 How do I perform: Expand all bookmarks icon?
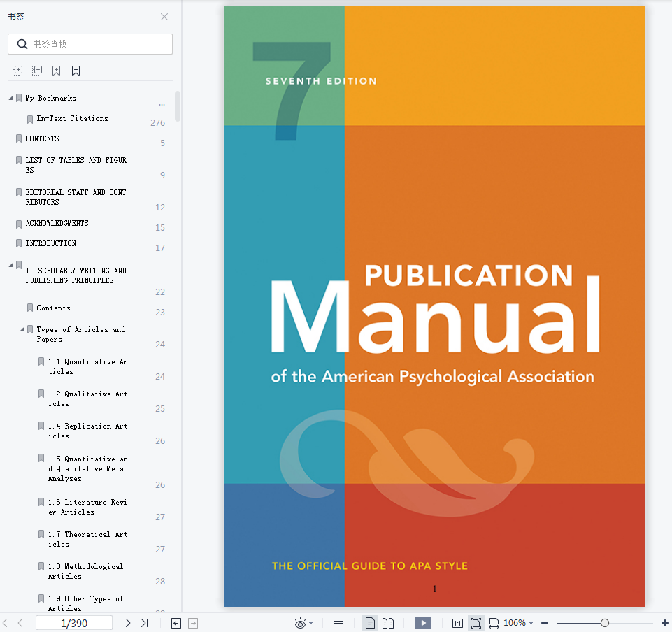click(17, 71)
